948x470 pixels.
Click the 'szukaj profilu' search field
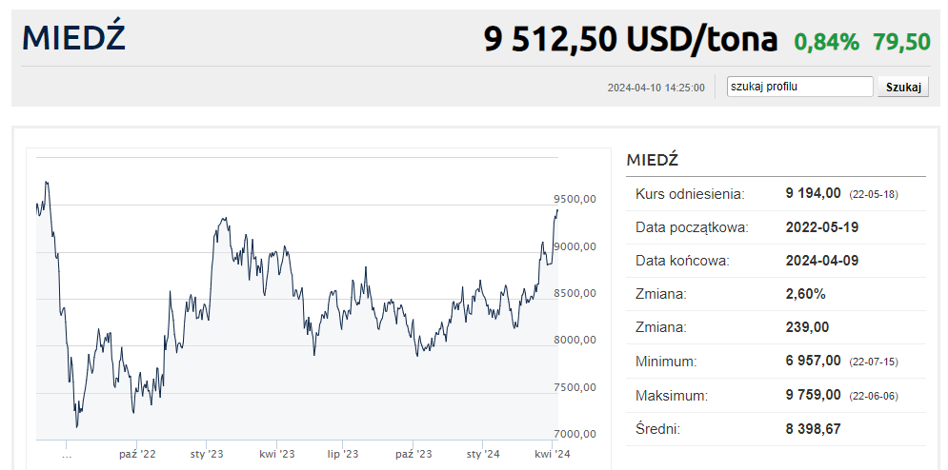(800, 87)
